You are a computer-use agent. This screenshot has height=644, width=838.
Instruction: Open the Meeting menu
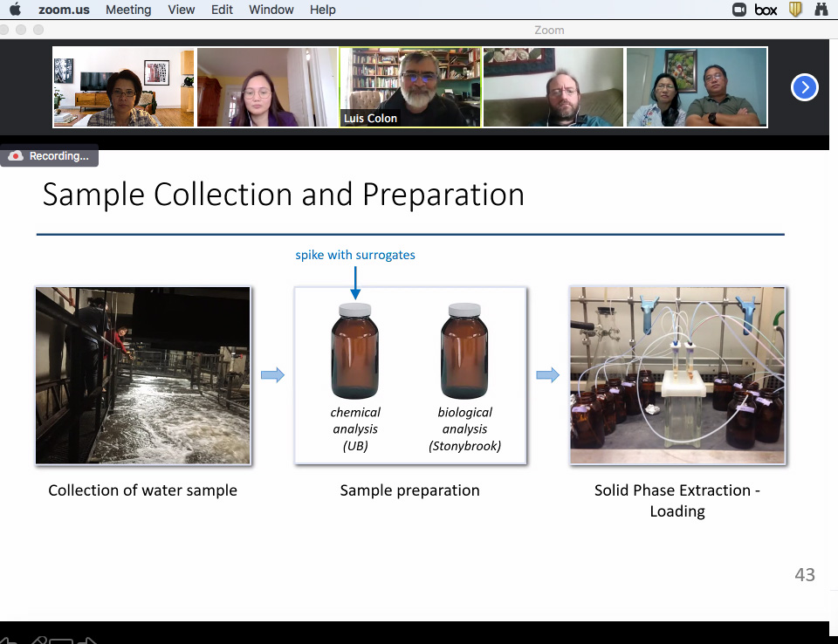[x=128, y=10]
